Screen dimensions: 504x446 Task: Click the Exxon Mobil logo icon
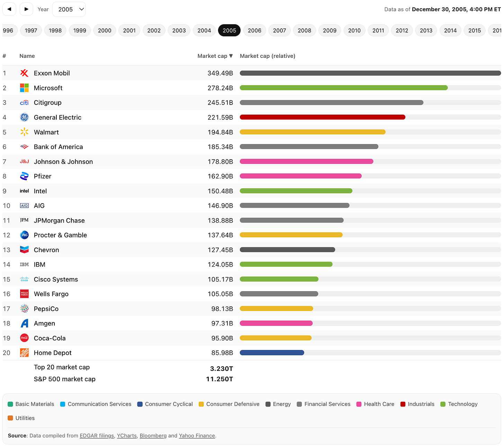pos(24,73)
